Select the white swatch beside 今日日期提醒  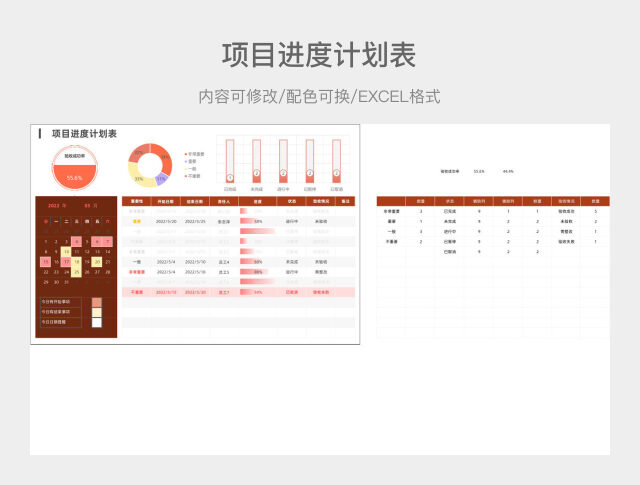[96, 322]
